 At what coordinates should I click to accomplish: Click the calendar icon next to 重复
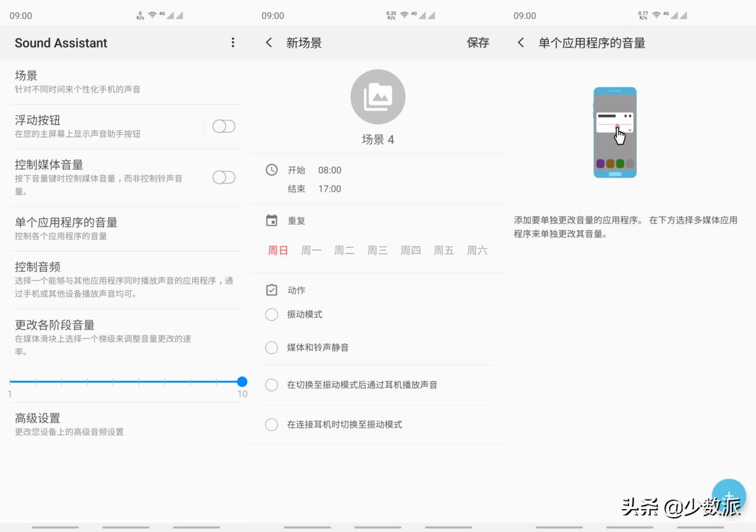271,220
